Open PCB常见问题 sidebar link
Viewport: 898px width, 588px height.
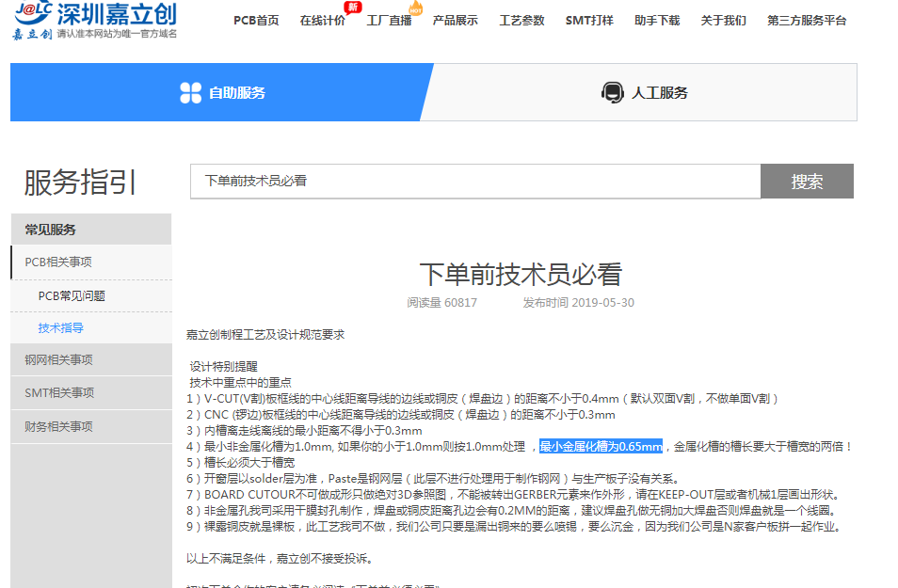pyautogui.click(x=72, y=295)
